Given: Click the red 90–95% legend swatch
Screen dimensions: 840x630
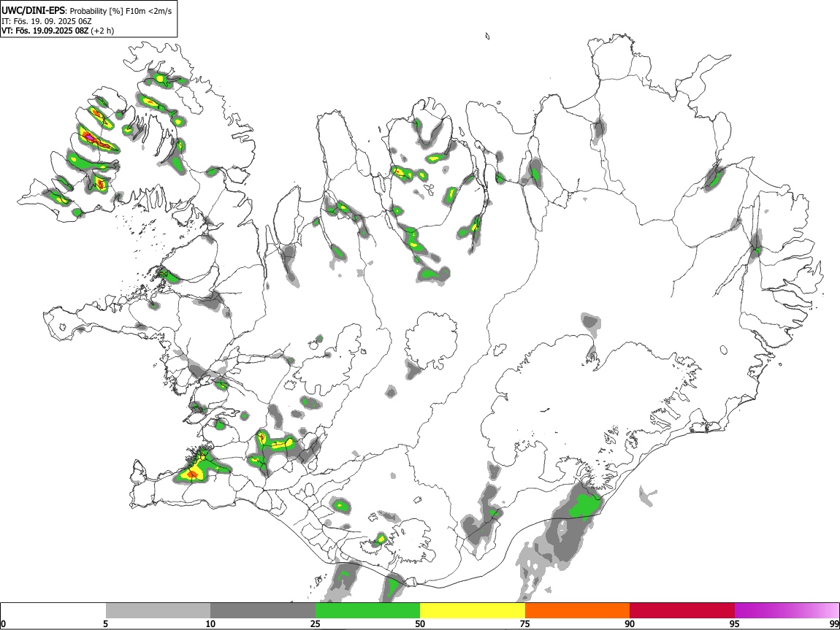Looking at the screenshot, I should [x=682, y=611].
